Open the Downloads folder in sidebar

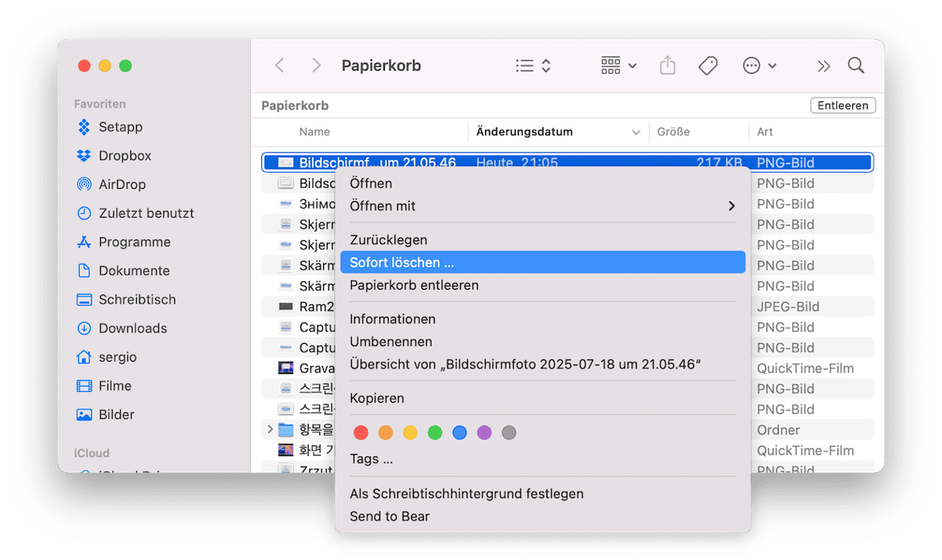pyautogui.click(x=132, y=328)
